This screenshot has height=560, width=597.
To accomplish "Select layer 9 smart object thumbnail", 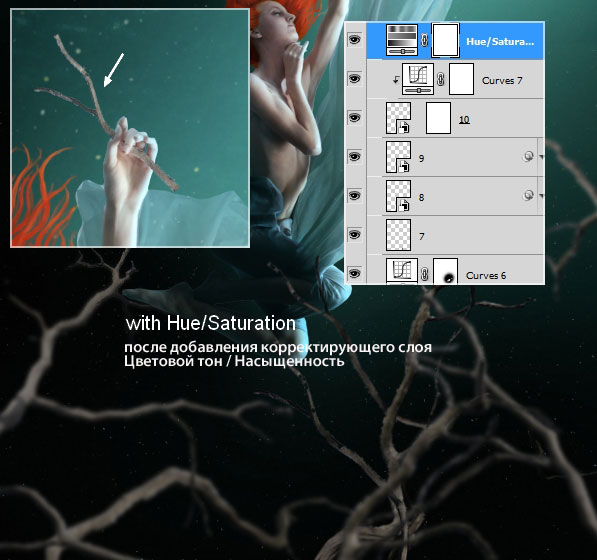I will click(x=399, y=157).
